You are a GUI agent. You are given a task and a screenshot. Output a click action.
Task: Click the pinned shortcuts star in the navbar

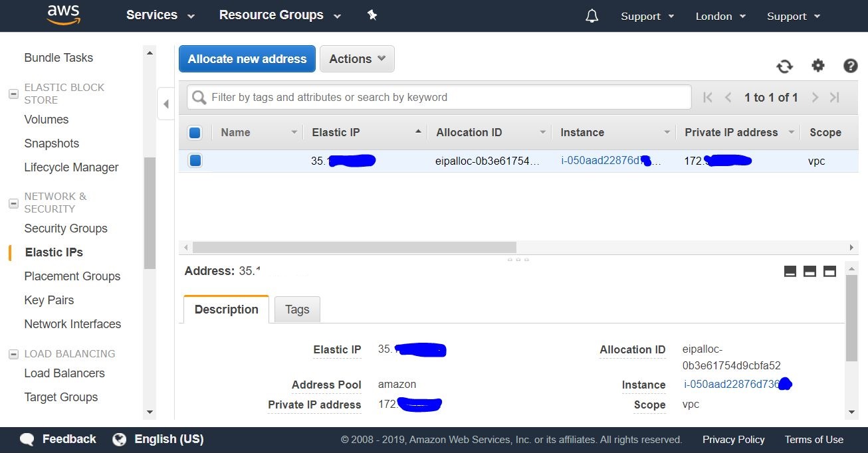tap(372, 15)
